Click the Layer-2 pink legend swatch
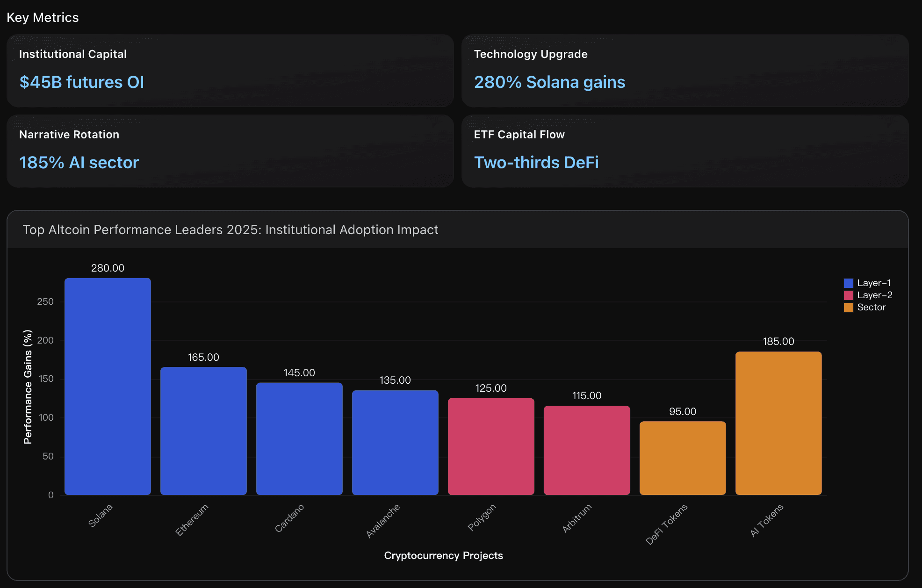 pos(848,295)
